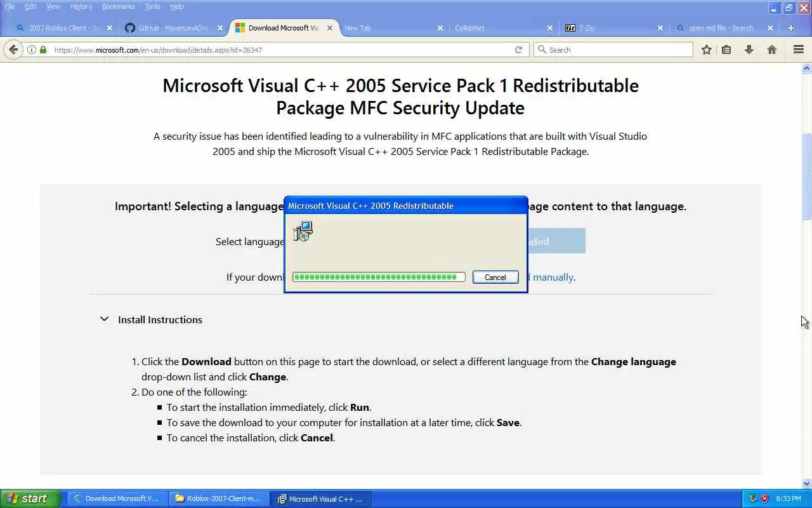Cancel the Visual C++ 2005 installation
The height and width of the screenshot is (508, 812).
click(x=495, y=277)
